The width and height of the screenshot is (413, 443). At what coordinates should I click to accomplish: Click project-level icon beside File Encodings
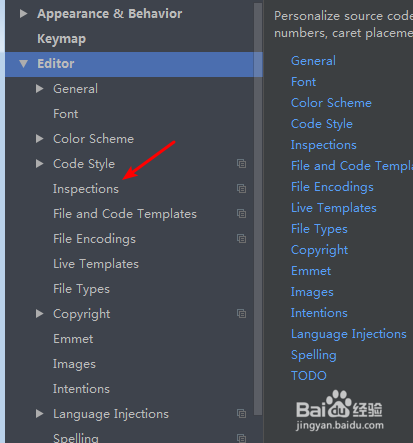(x=241, y=239)
